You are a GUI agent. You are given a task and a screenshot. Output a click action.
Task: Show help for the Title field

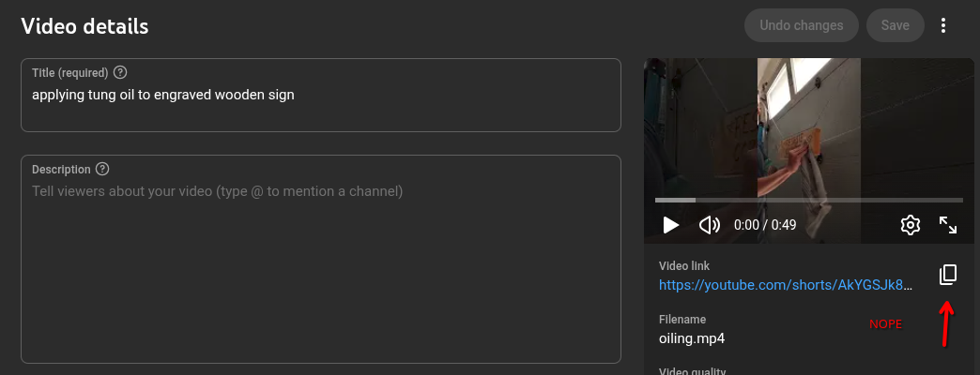[x=120, y=72]
